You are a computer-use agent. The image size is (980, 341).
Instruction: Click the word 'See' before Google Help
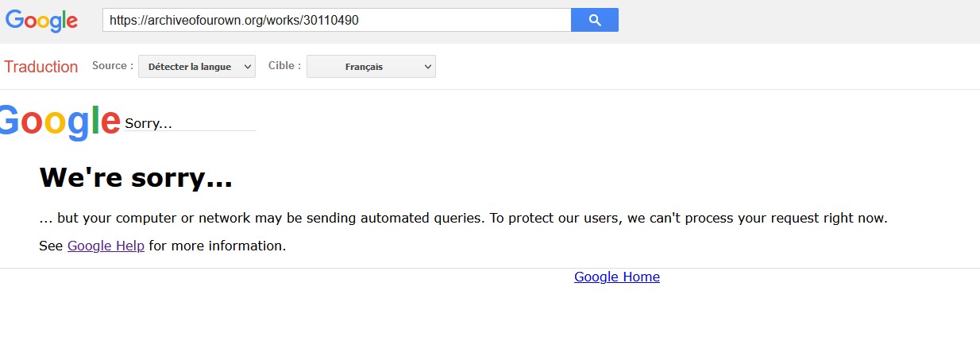pyautogui.click(x=51, y=246)
